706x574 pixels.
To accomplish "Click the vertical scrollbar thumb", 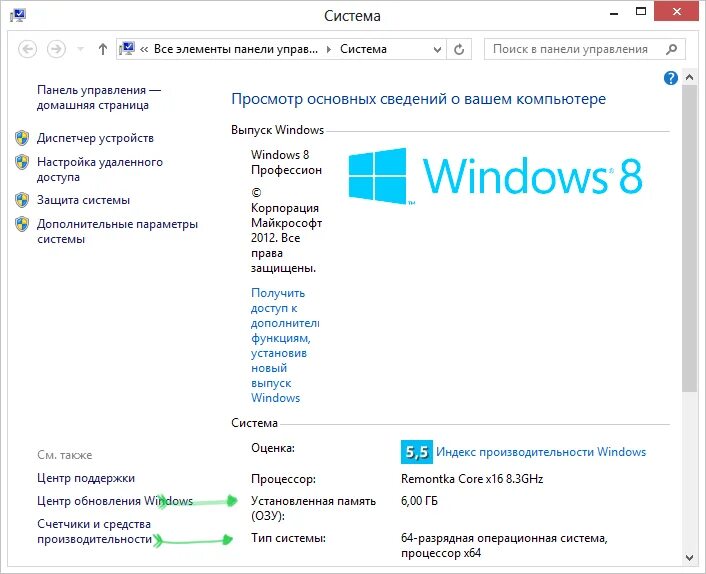I will click(x=689, y=238).
